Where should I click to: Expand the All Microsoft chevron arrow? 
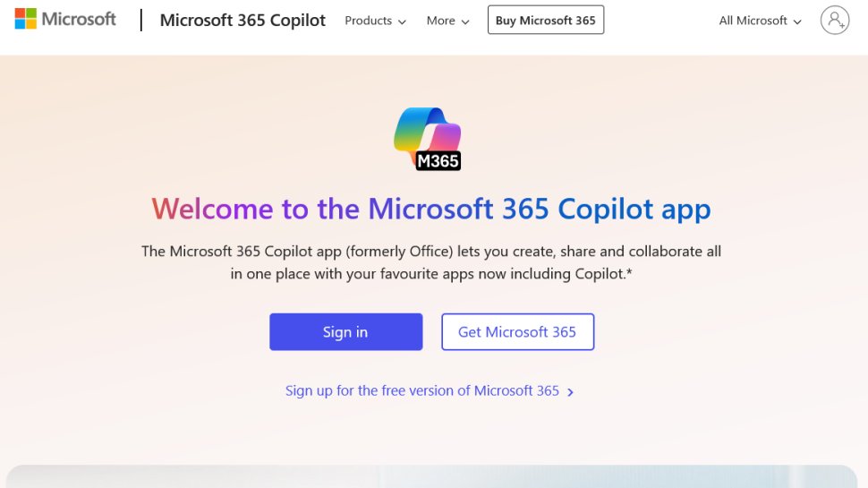796,21
